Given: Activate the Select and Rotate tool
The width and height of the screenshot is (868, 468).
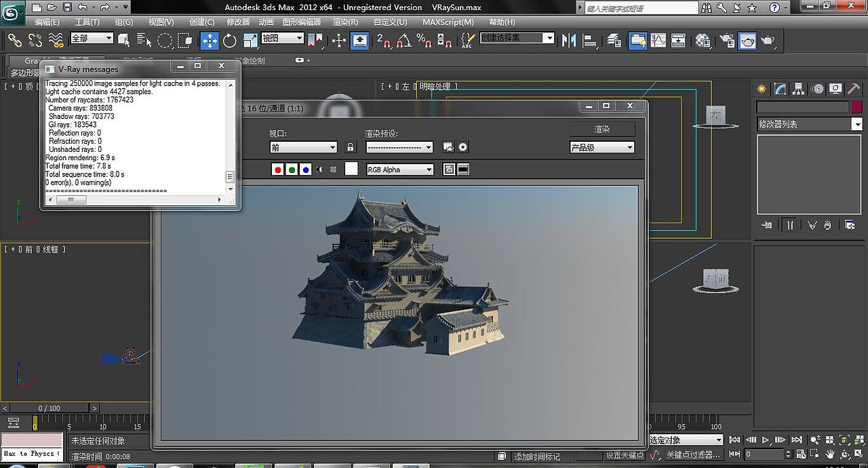Looking at the screenshot, I should [229, 41].
